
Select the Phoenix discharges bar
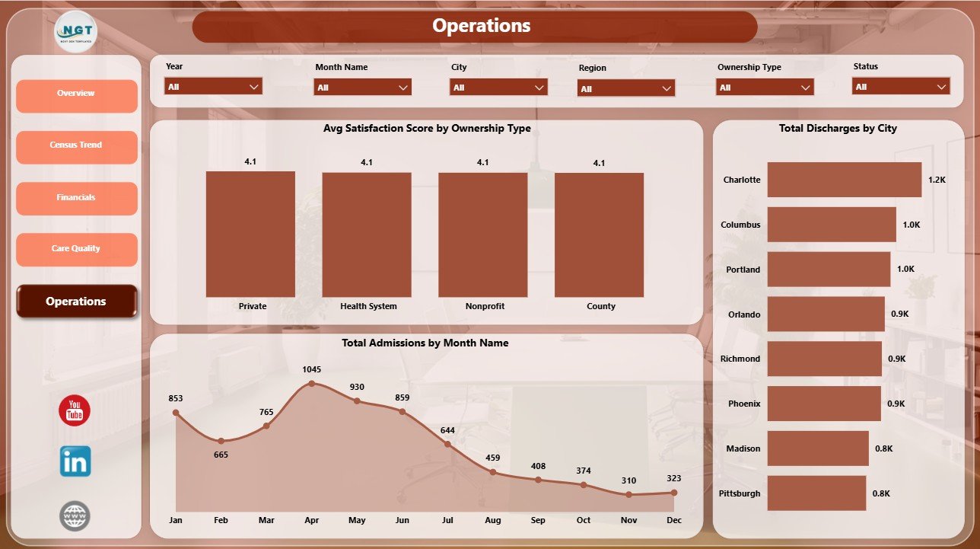(824, 404)
